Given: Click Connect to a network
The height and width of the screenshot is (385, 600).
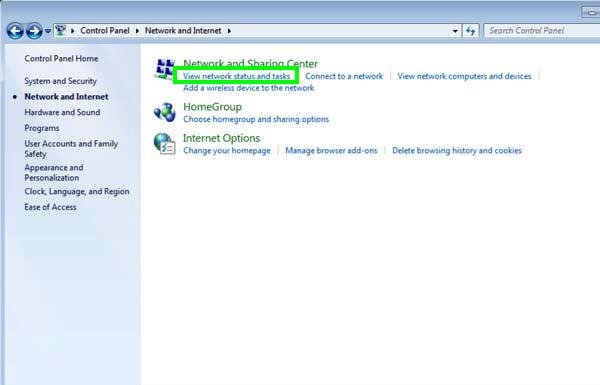Looking at the screenshot, I should (x=344, y=76).
